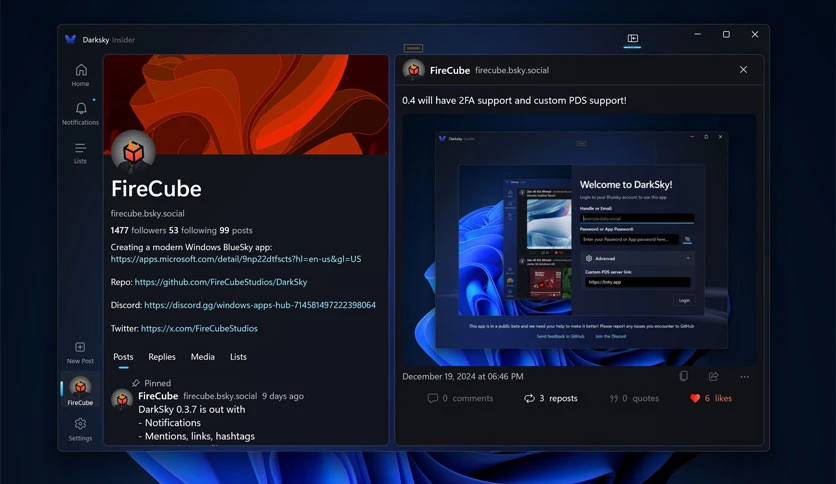836x484 pixels.
Task: Click the pinned post's author avatar
Action: coord(122,399)
